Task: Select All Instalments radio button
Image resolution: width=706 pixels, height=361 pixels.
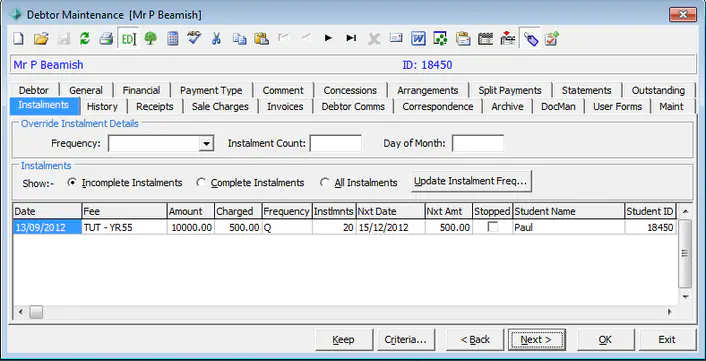Action: coord(324,182)
